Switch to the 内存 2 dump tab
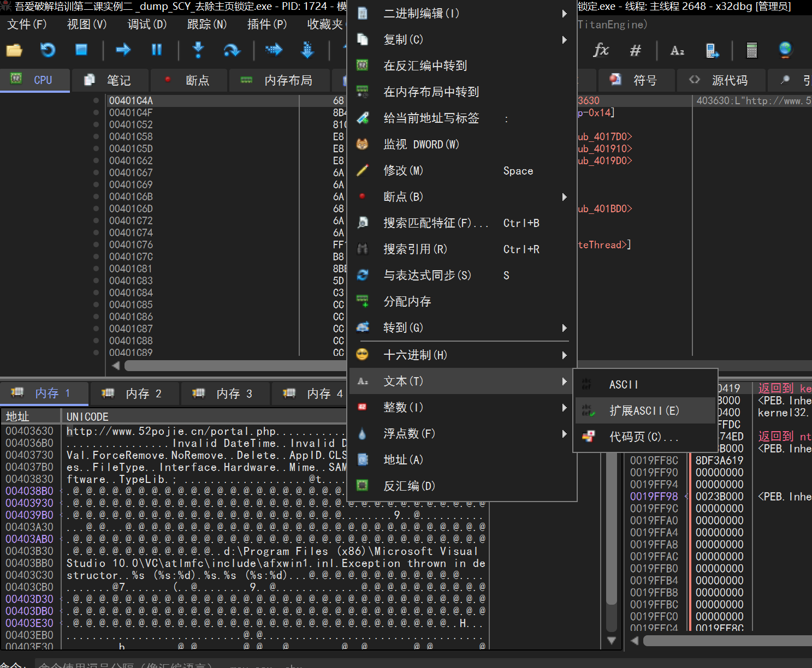Viewport: 812px width, 668px height. click(134, 393)
